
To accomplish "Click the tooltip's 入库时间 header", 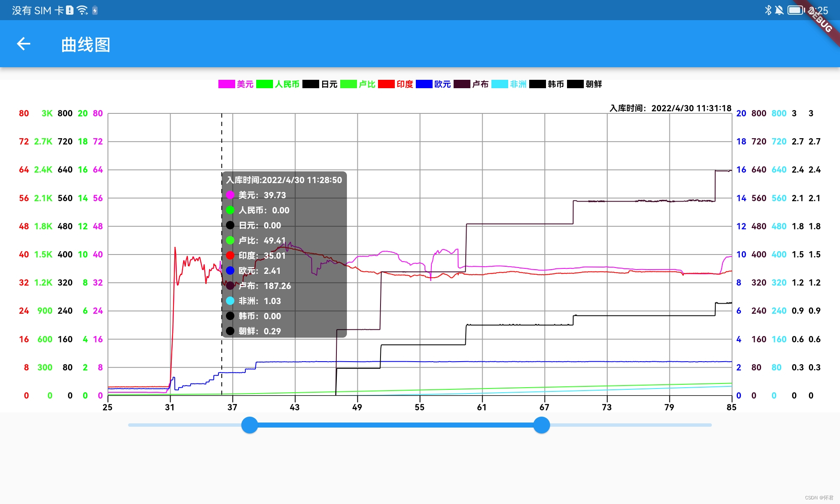I will [x=284, y=180].
